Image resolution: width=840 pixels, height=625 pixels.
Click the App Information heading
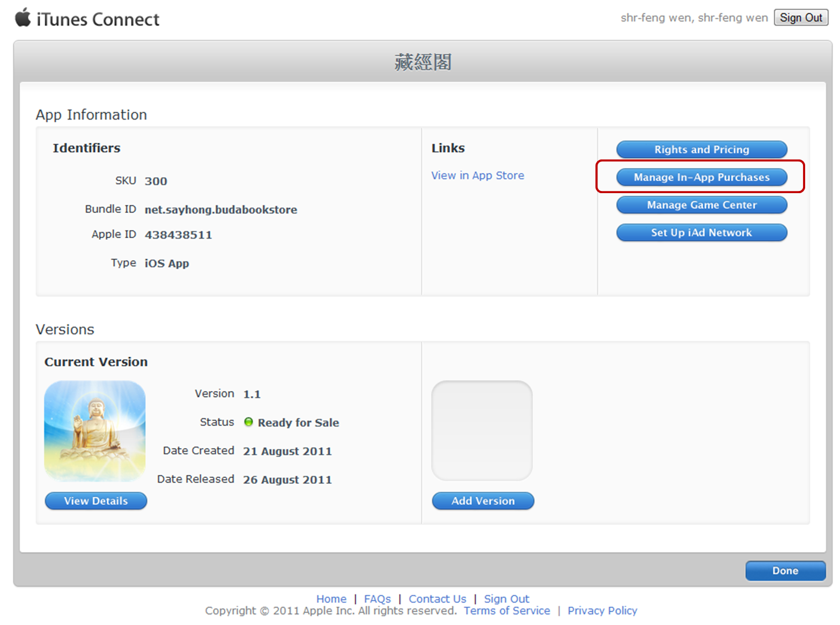pos(91,115)
